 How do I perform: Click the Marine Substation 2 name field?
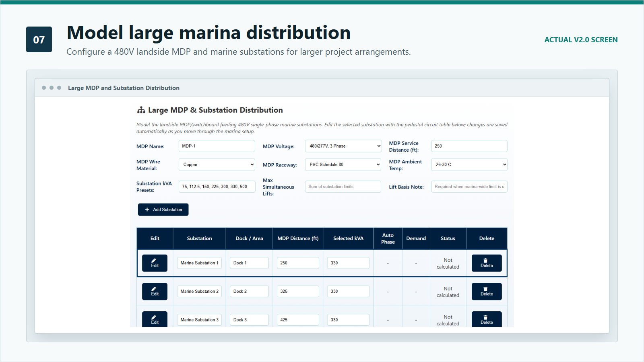tap(199, 291)
